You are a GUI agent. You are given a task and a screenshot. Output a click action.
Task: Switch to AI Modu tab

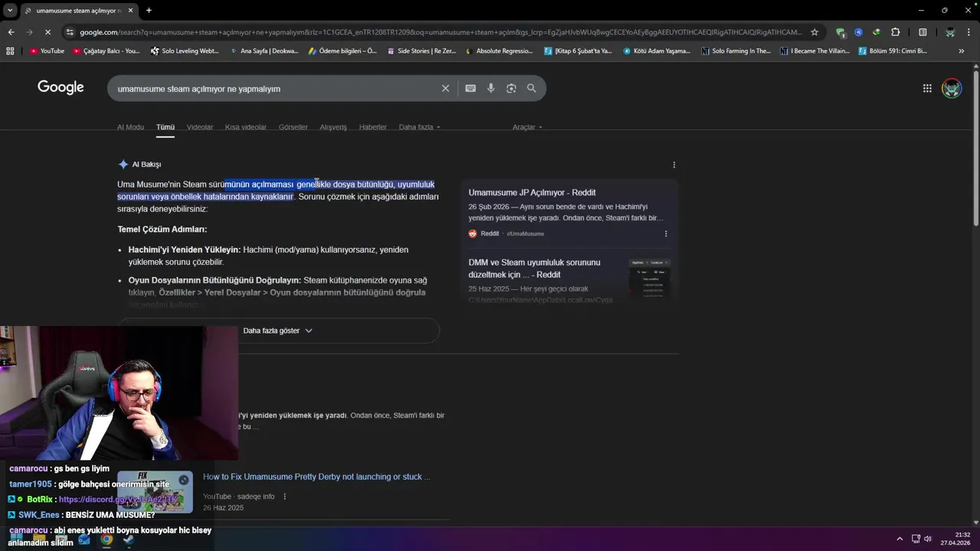coord(130,127)
